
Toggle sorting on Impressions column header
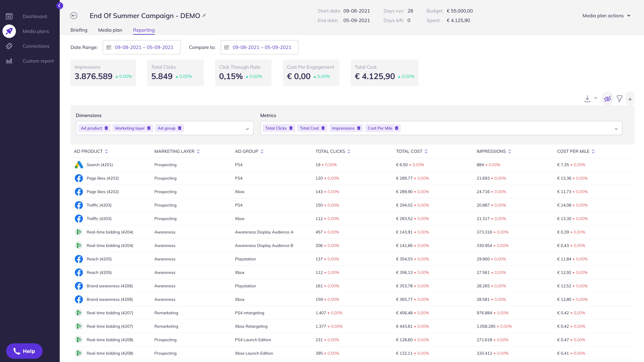[x=510, y=151]
